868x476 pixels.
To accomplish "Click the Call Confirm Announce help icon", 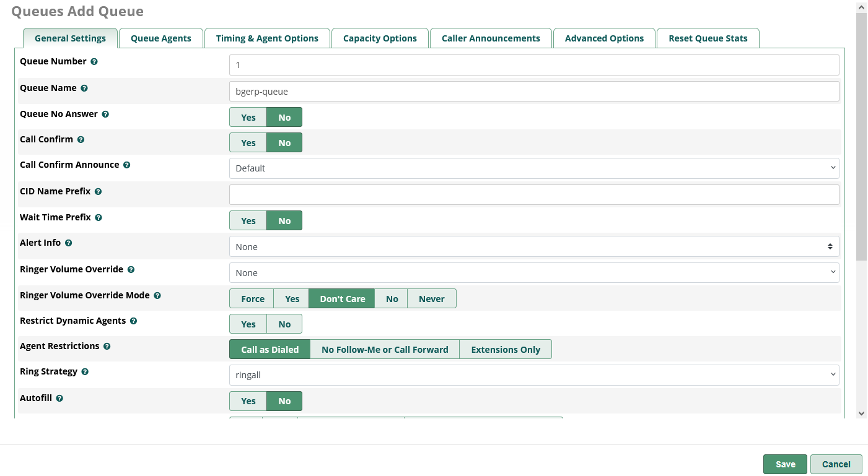I will pos(126,165).
